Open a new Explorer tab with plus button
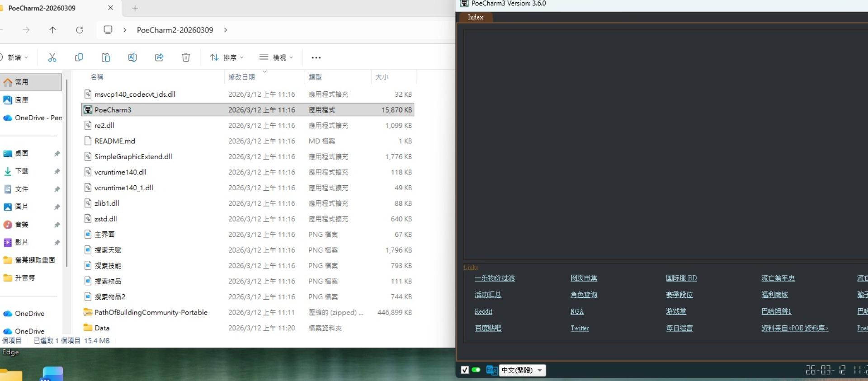The height and width of the screenshot is (381, 868). (x=135, y=8)
